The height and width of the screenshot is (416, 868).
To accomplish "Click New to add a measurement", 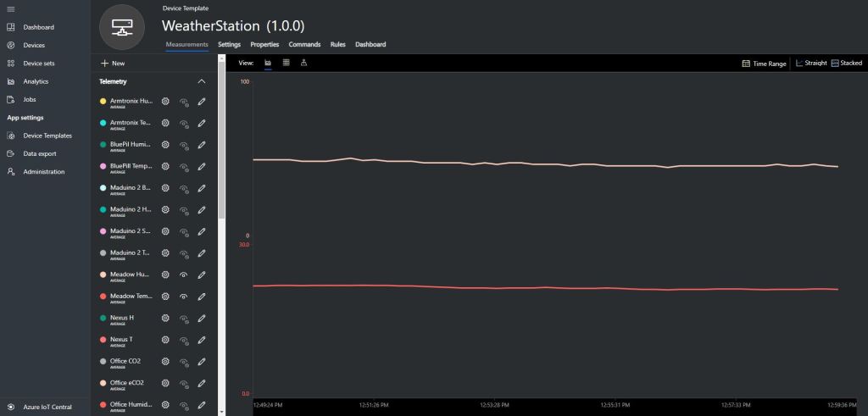I will [113, 64].
